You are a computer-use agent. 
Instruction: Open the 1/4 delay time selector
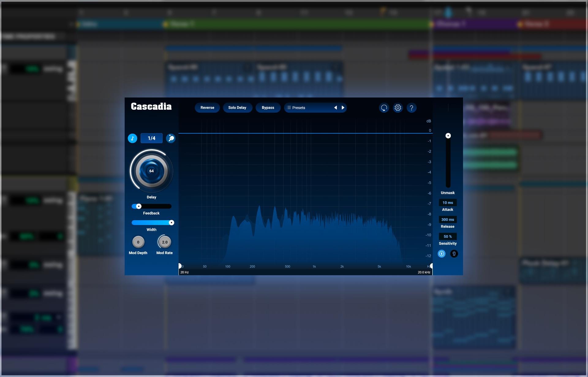[x=152, y=138]
